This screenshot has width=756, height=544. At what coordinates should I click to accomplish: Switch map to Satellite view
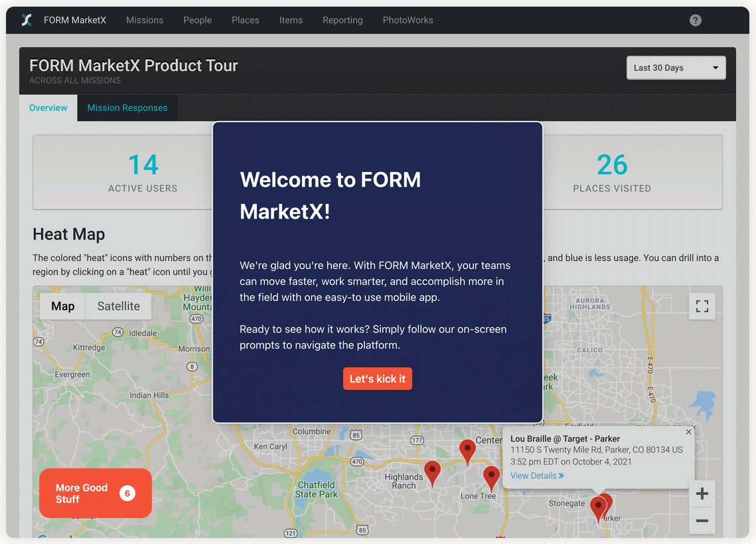pyautogui.click(x=119, y=306)
